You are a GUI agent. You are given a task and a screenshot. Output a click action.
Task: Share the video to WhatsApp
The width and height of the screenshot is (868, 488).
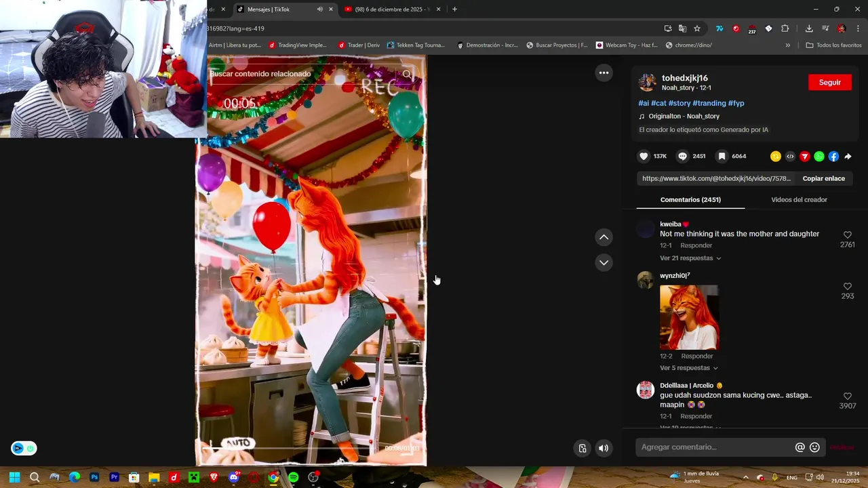coord(819,157)
